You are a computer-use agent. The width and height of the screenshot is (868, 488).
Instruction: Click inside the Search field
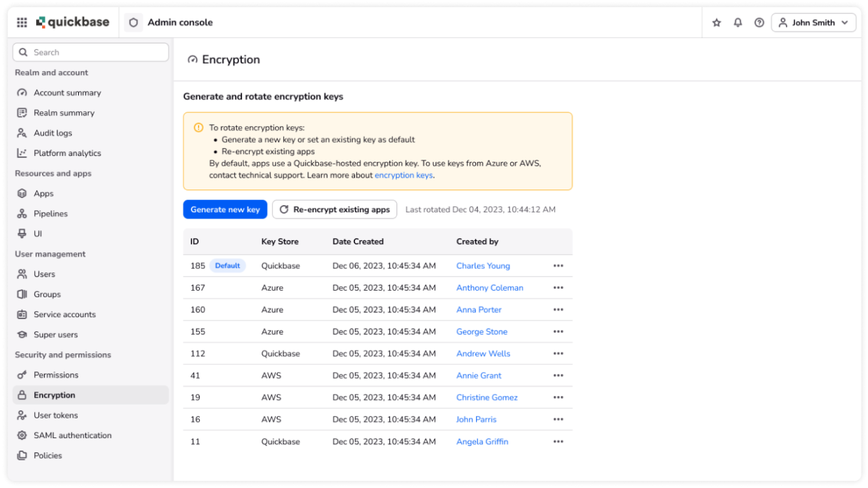point(90,51)
